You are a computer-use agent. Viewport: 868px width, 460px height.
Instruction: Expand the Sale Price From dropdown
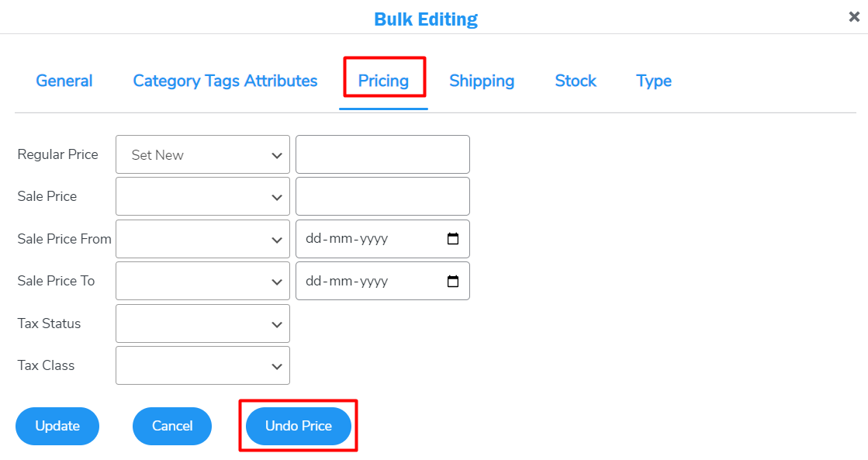(202, 239)
